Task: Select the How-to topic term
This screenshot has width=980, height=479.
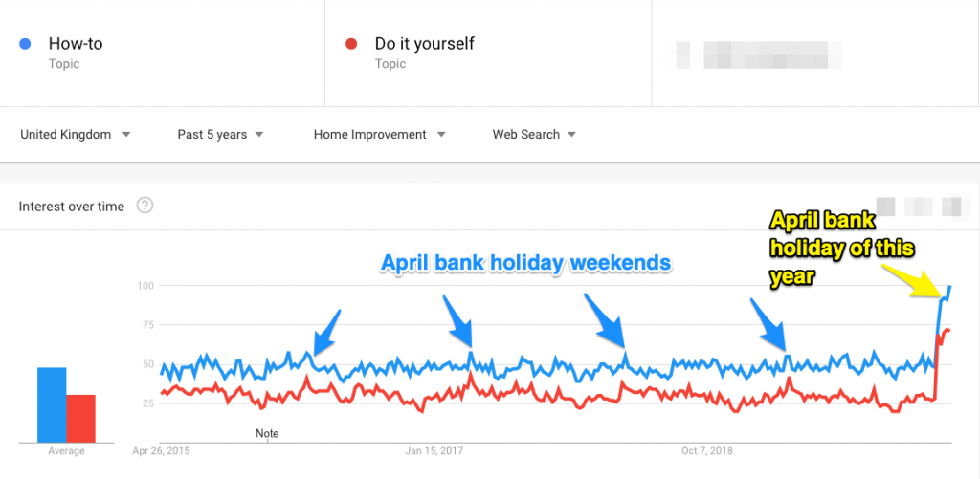Action: point(76,44)
